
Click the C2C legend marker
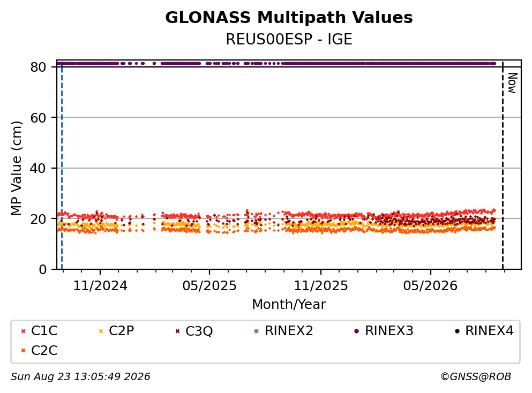click(x=23, y=351)
